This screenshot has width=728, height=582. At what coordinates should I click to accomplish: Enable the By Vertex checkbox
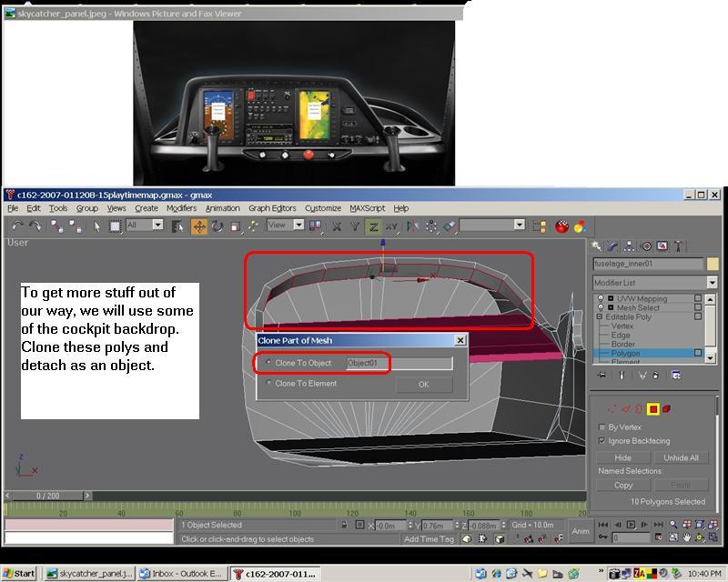602,427
